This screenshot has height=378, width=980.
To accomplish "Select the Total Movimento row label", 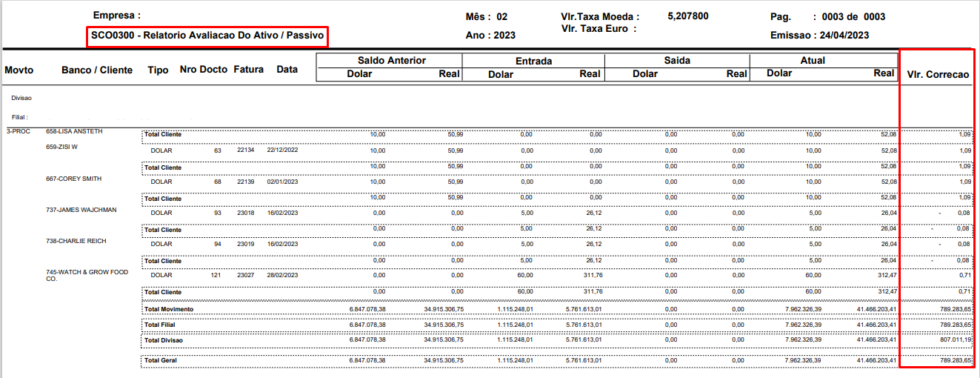I will click(x=168, y=308).
